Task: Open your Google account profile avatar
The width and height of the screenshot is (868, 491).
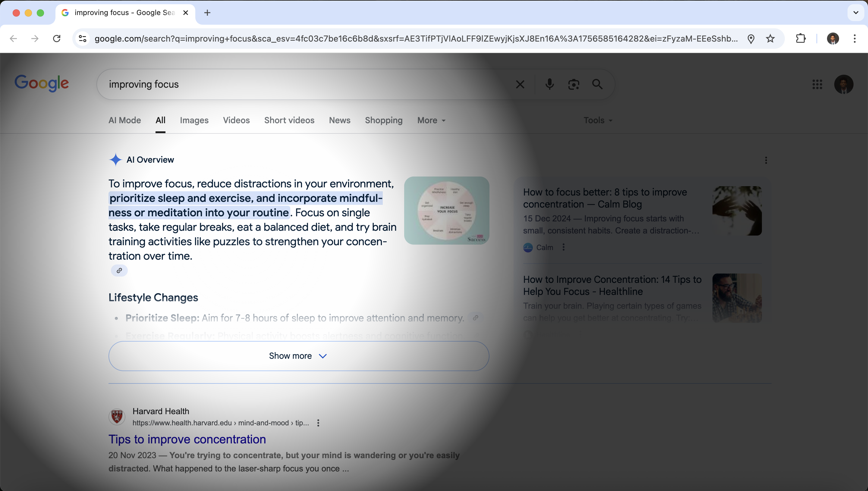Action: (844, 84)
